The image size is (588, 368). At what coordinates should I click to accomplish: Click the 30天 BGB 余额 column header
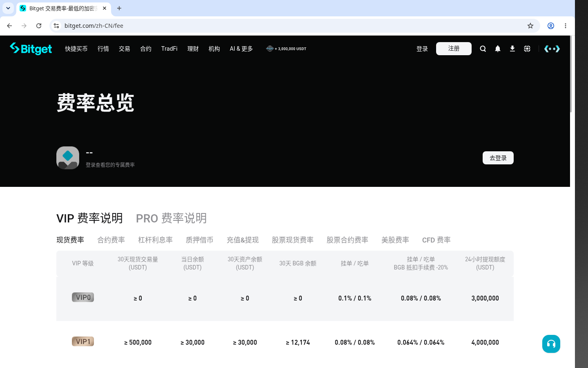point(298,263)
